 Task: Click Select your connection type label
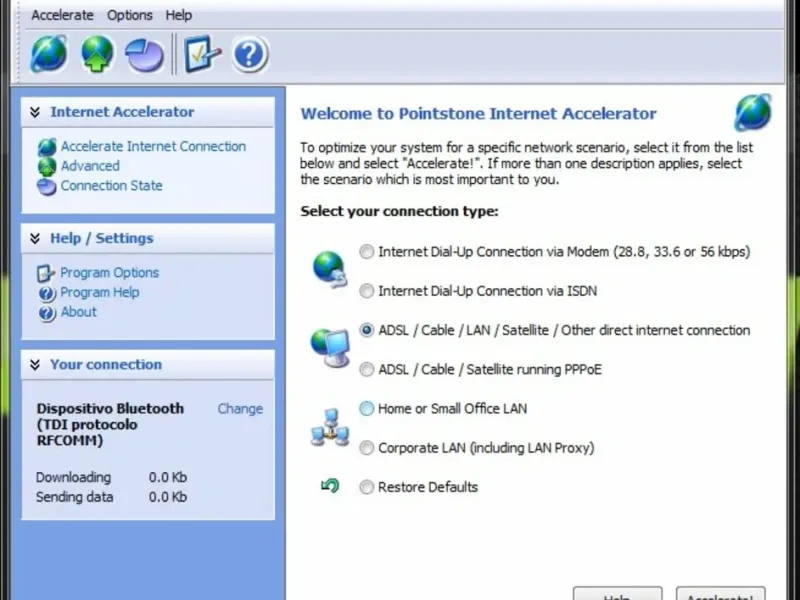(399, 211)
